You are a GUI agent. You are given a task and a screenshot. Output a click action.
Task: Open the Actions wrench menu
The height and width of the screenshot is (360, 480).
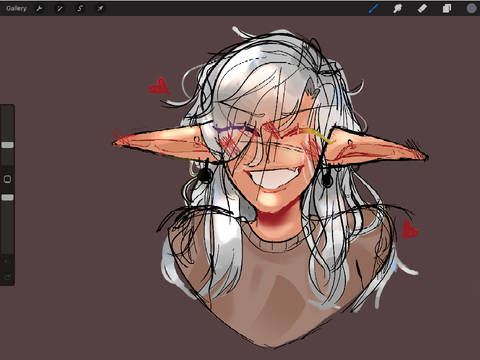point(39,8)
